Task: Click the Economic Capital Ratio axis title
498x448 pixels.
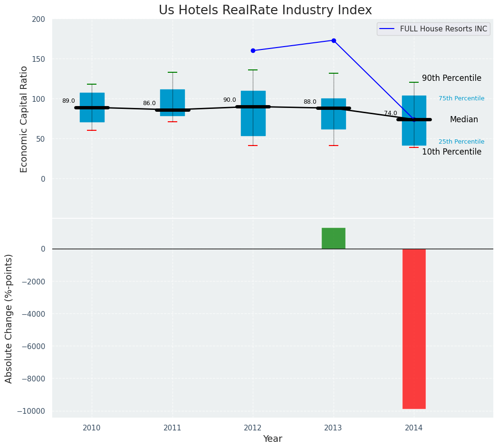Action: coord(24,119)
